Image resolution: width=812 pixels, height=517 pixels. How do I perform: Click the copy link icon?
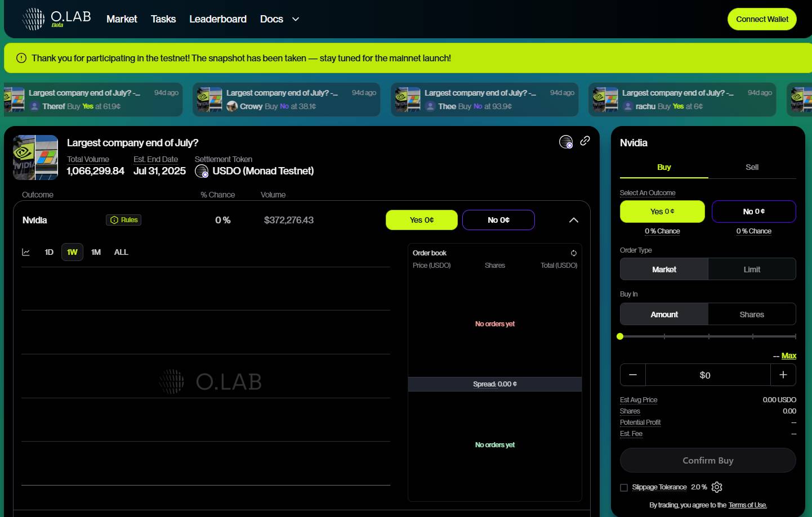coord(585,141)
